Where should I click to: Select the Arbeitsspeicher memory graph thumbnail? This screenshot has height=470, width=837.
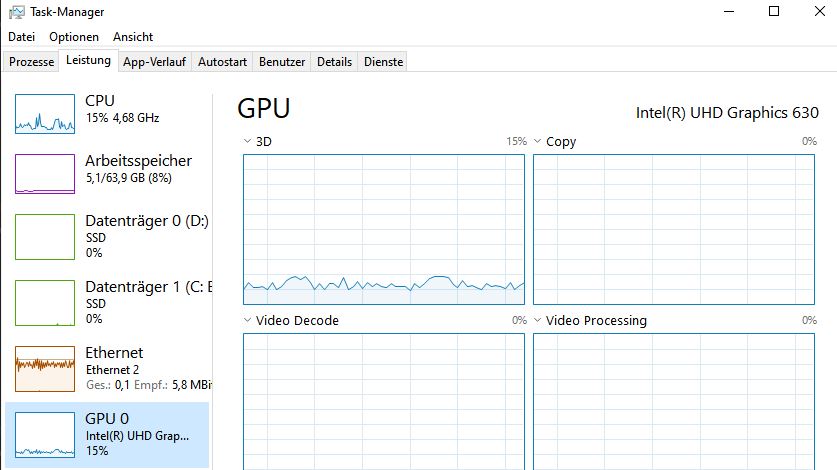click(x=45, y=174)
